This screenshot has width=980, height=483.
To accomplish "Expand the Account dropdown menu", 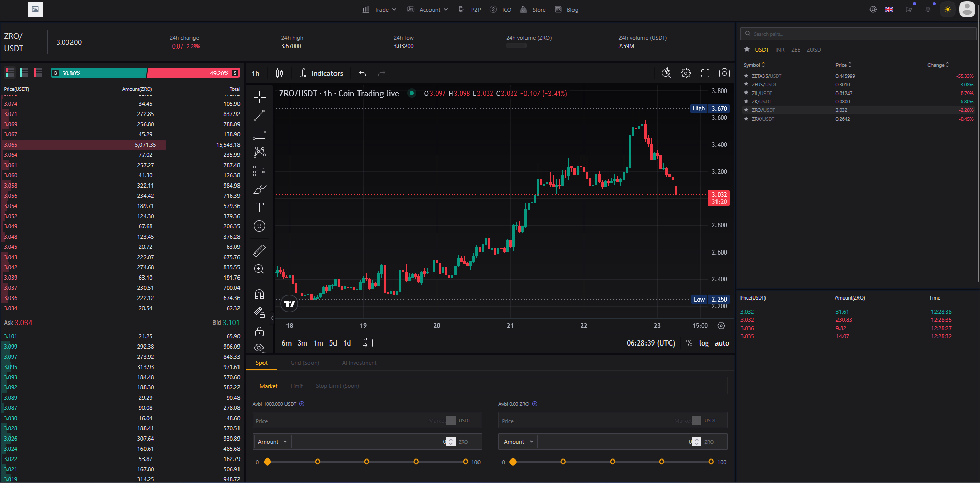I will [x=427, y=10].
